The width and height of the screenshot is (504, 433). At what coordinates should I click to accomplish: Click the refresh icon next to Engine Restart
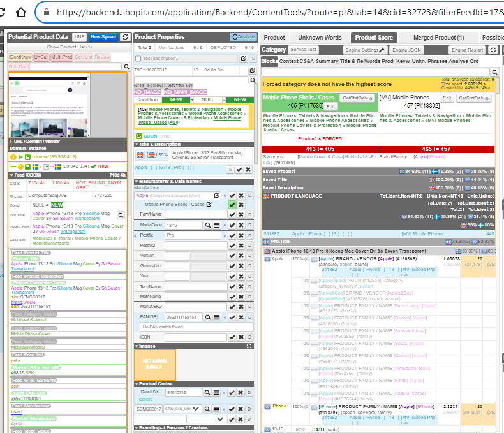tap(493, 50)
